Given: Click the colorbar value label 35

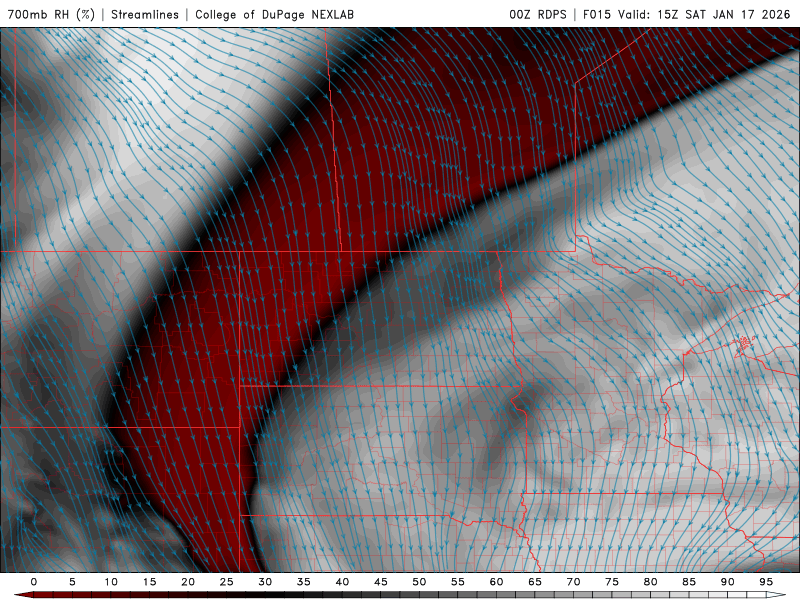Looking at the screenshot, I should (x=304, y=582).
